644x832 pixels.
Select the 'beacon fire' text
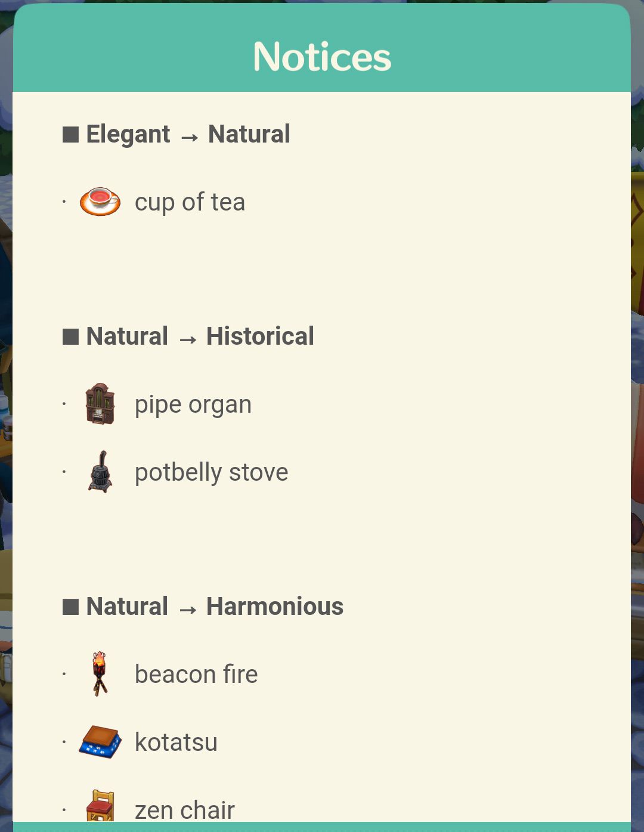[x=196, y=674]
